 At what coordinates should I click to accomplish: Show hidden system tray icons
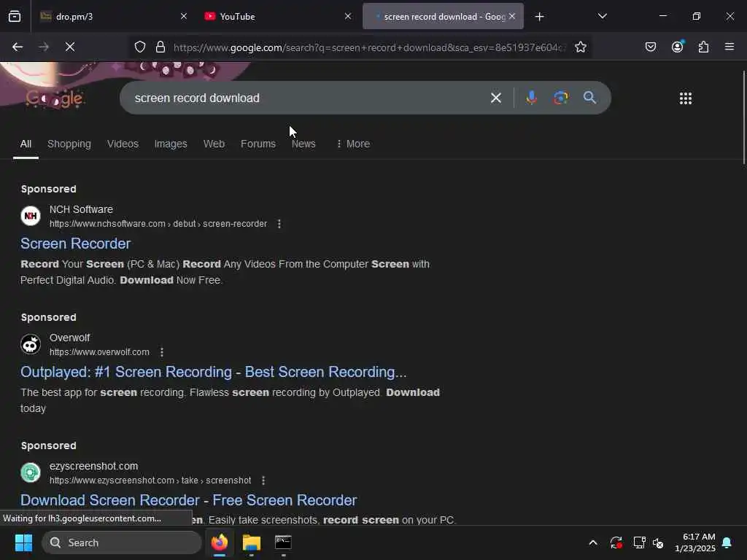tap(593, 542)
